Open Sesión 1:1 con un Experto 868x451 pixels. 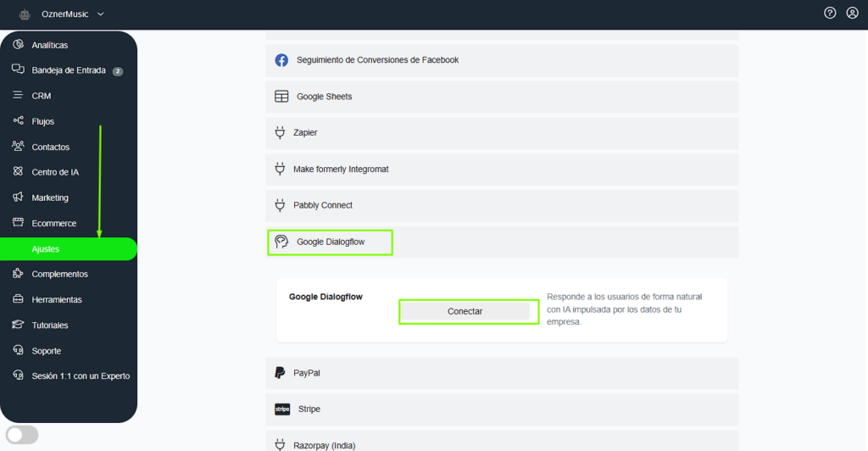(80, 376)
